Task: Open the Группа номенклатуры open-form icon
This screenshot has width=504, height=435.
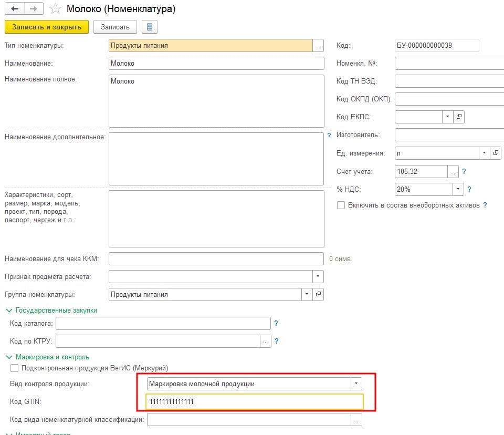Action: pyautogui.click(x=318, y=294)
